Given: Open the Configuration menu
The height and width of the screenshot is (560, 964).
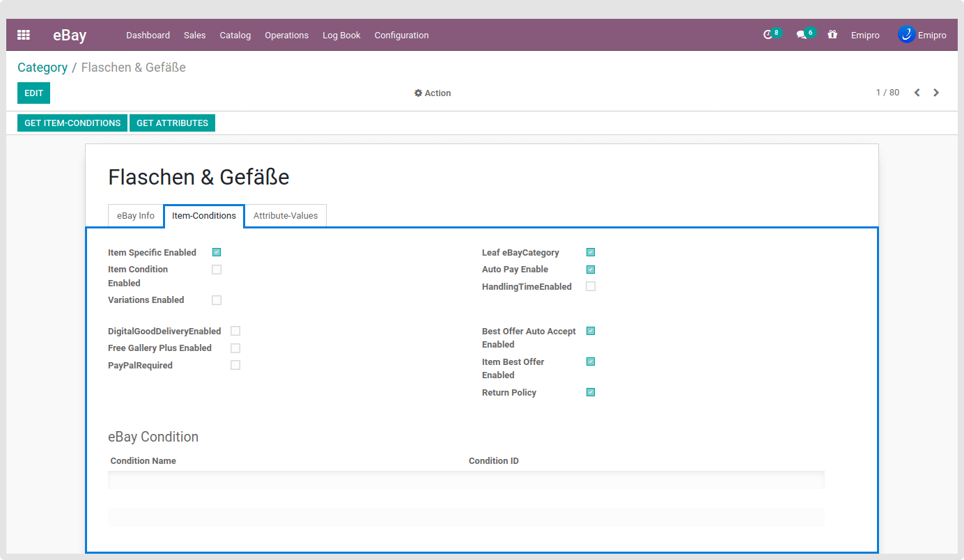Looking at the screenshot, I should point(402,35).
